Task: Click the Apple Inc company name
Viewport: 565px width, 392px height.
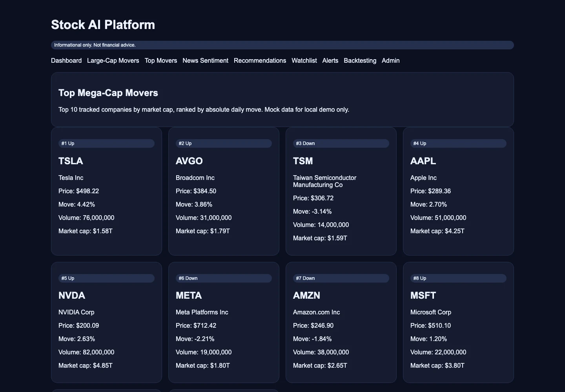Action: click(423, 178)
